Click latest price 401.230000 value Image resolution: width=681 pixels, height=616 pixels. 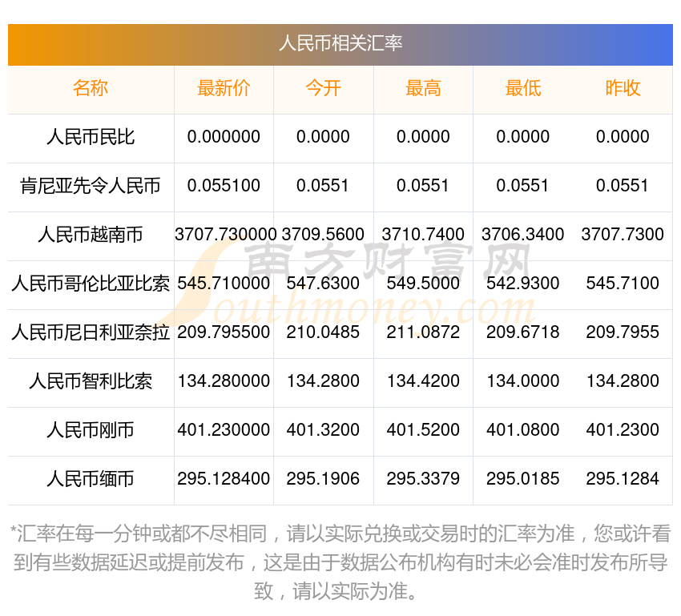tap(224, 430)
